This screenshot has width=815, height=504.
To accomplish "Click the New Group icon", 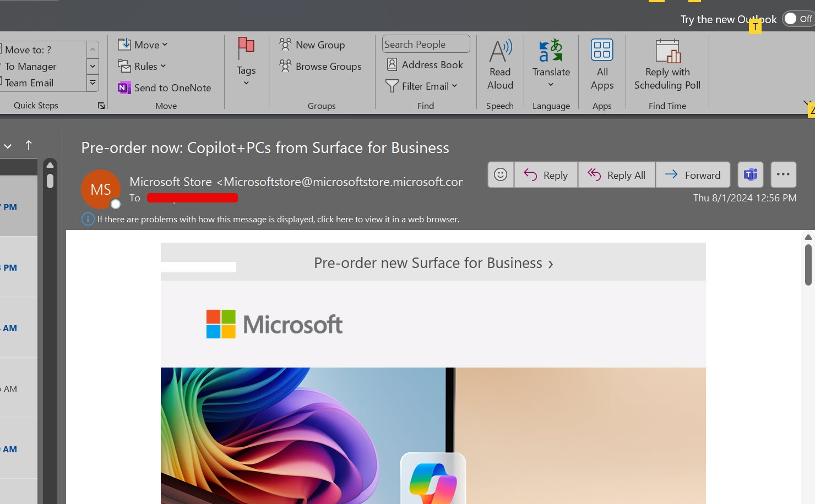I will [285, 45].
